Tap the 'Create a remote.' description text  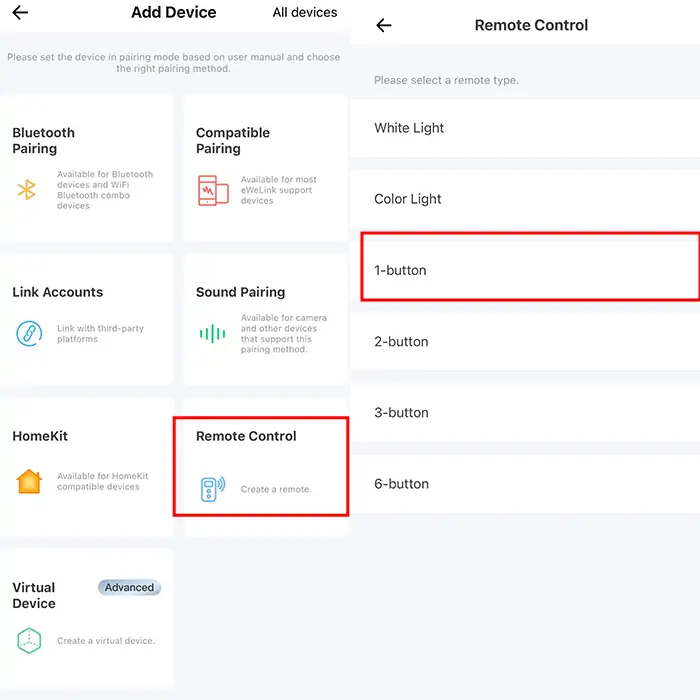pos(276,490)
